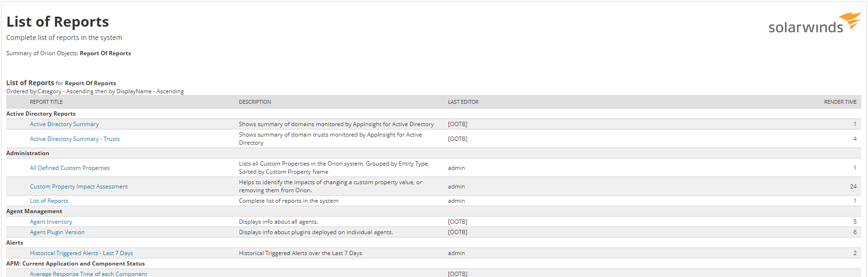Click description 'Historical Triggered Alerts over the Last 7 Days'
This screenshot has height=277, width=868.
click(300, 253)
